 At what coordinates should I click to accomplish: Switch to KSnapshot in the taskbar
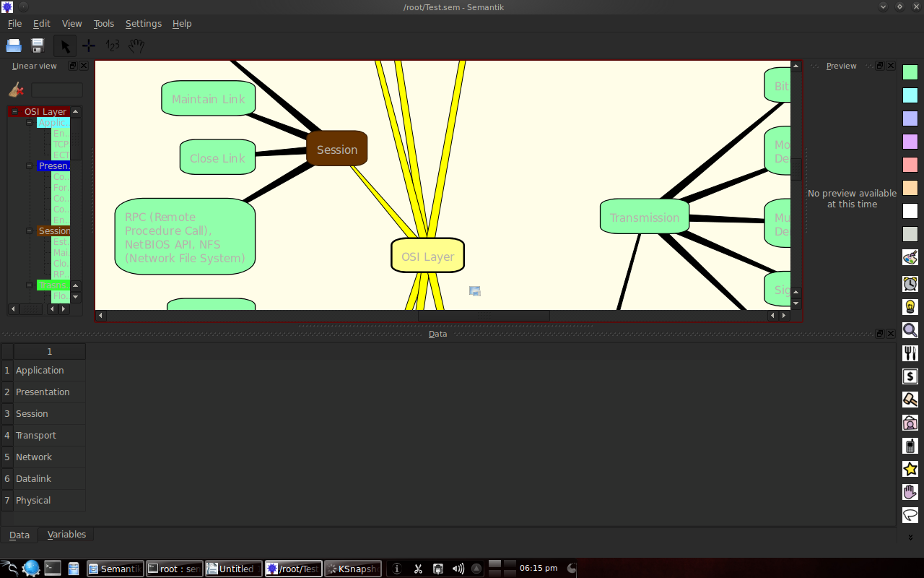[353, 569]
